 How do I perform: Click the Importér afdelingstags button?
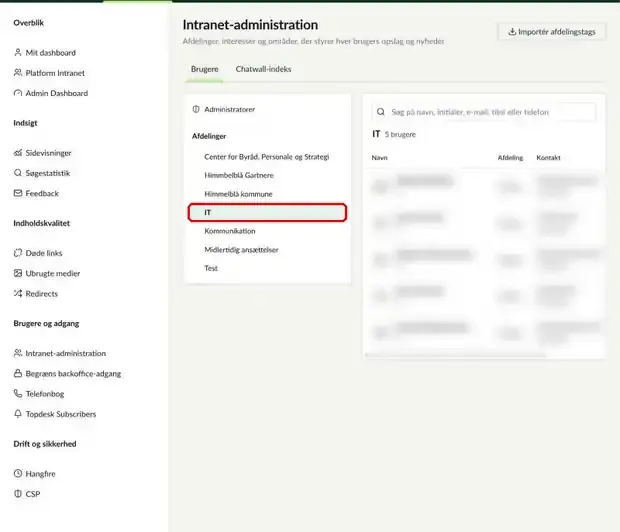pyautogui.click(x=552, y=32)
